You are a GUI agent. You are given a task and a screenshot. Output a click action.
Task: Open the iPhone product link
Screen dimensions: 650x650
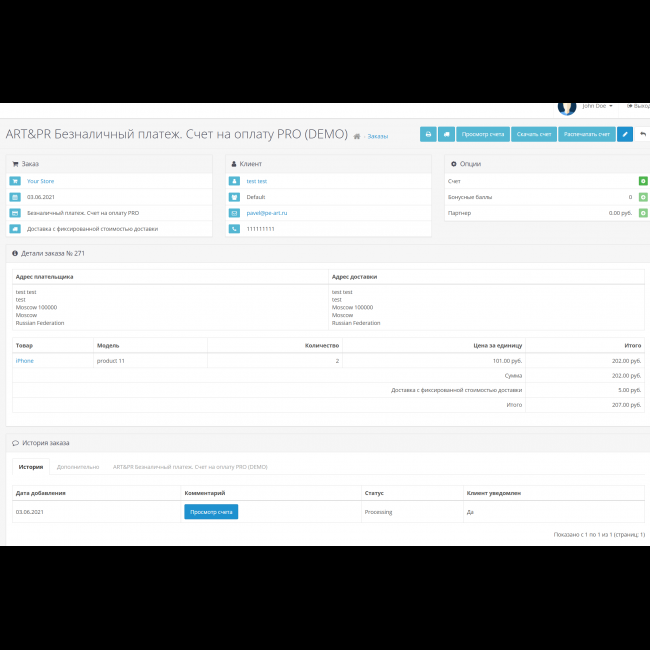coord(25,360)
